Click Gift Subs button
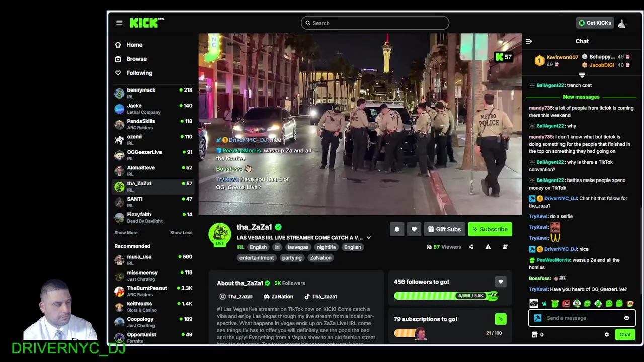 tap(444, 229)
